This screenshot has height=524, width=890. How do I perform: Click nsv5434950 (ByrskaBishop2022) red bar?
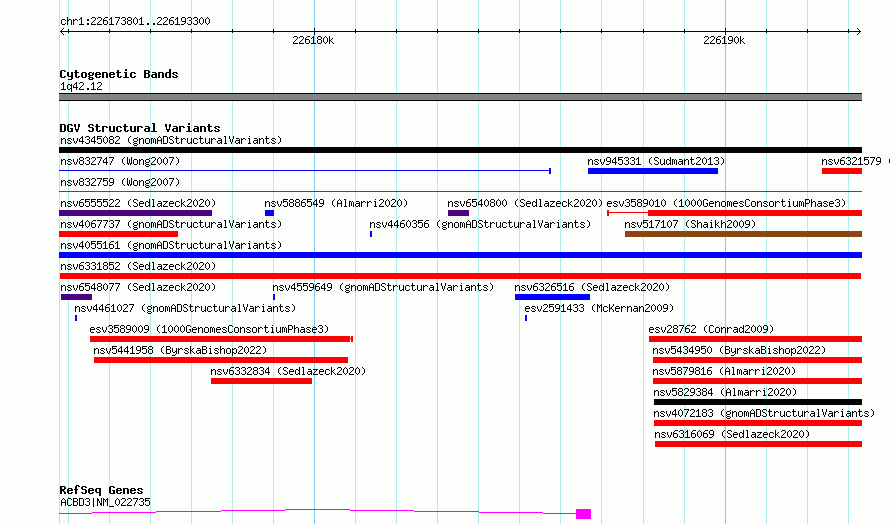757,360
